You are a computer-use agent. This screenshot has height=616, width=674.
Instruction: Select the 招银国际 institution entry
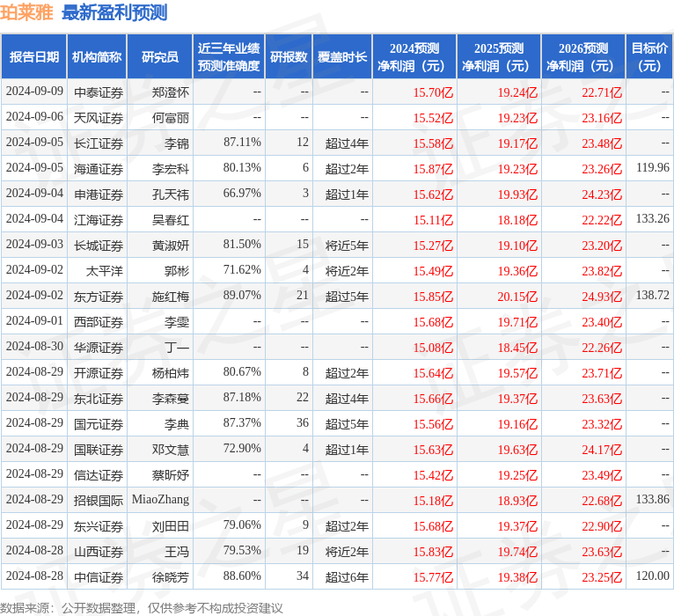click(x=98, y=500)
